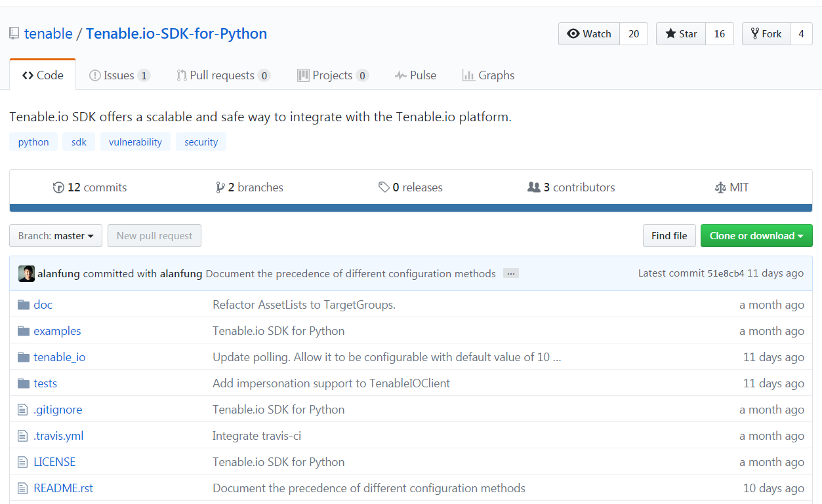Open the Issues tab
The width and height of the screenshot is (822, 504).
tap(119, 75)
